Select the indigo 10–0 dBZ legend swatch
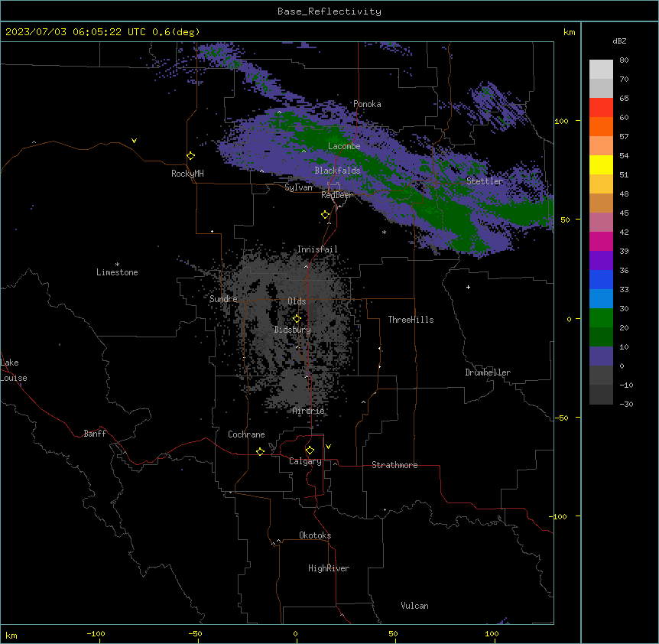 pos(601,356)
